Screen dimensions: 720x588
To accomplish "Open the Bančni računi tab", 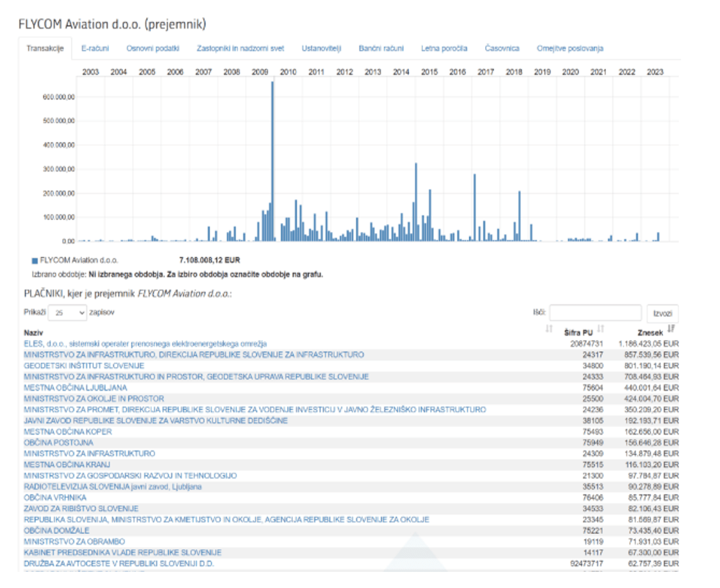I will (381, 48).
